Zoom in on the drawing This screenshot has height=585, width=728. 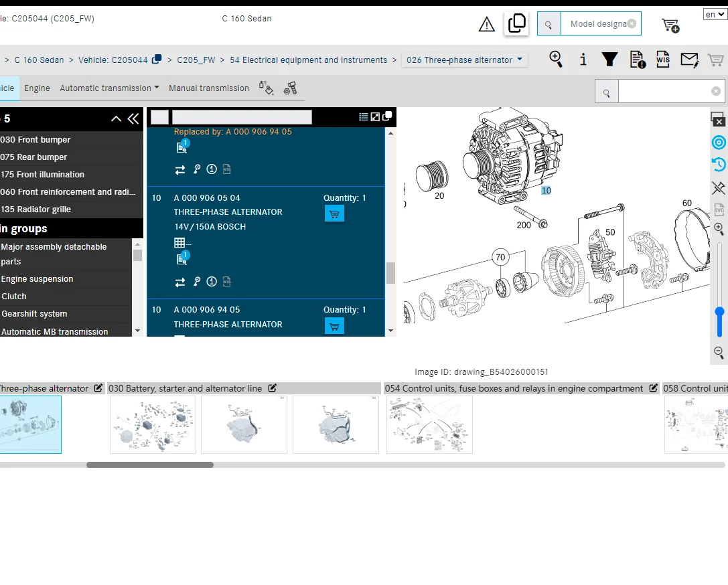tap(719, 228)
